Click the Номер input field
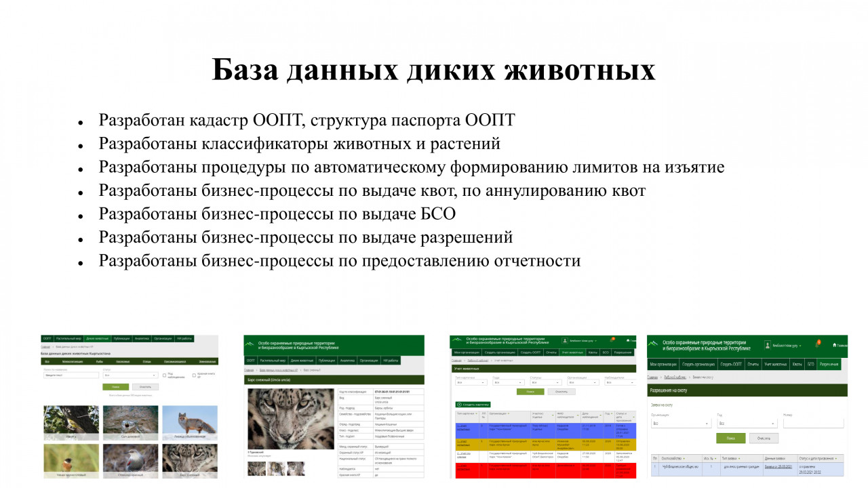The width and height of the screenshot is (868, 488). [x=812, y=423]
